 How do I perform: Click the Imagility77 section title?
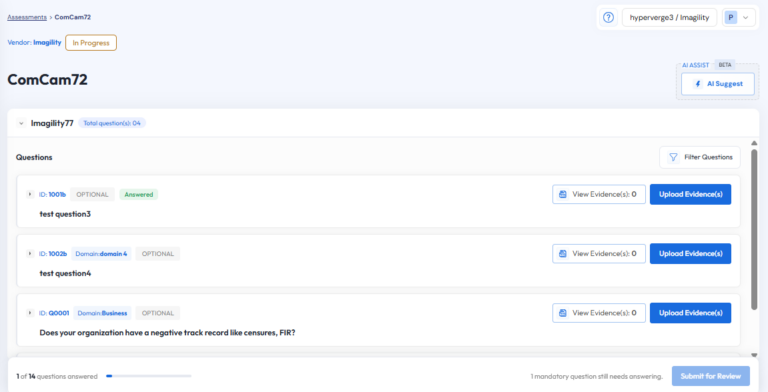pyautogui.click(x=52, y=123)
